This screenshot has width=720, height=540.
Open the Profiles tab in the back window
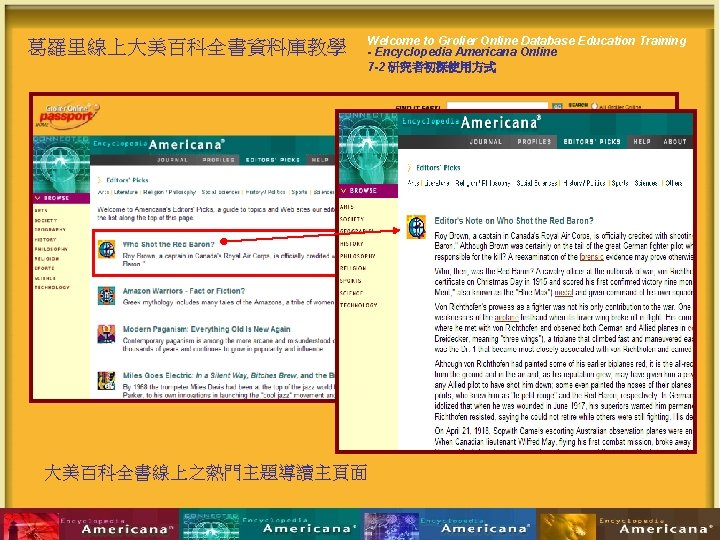tap(219, 160)
